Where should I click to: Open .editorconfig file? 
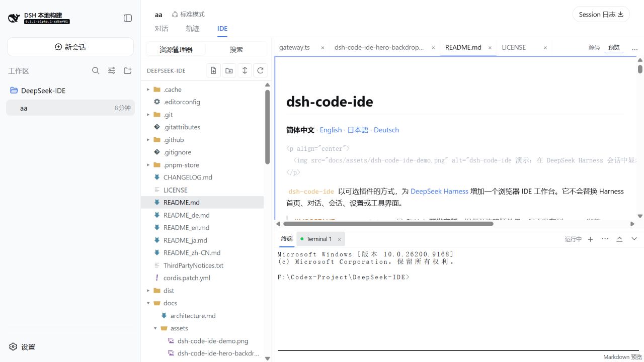(x=202, y=102)
